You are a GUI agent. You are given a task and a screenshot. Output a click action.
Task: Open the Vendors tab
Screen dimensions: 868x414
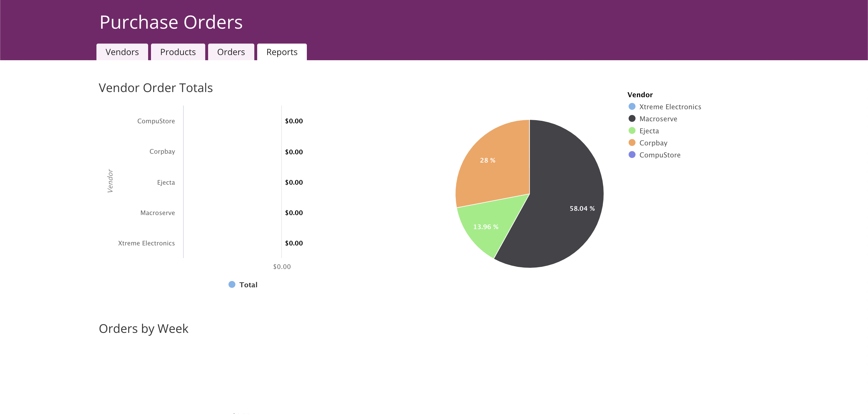[122, 52]
